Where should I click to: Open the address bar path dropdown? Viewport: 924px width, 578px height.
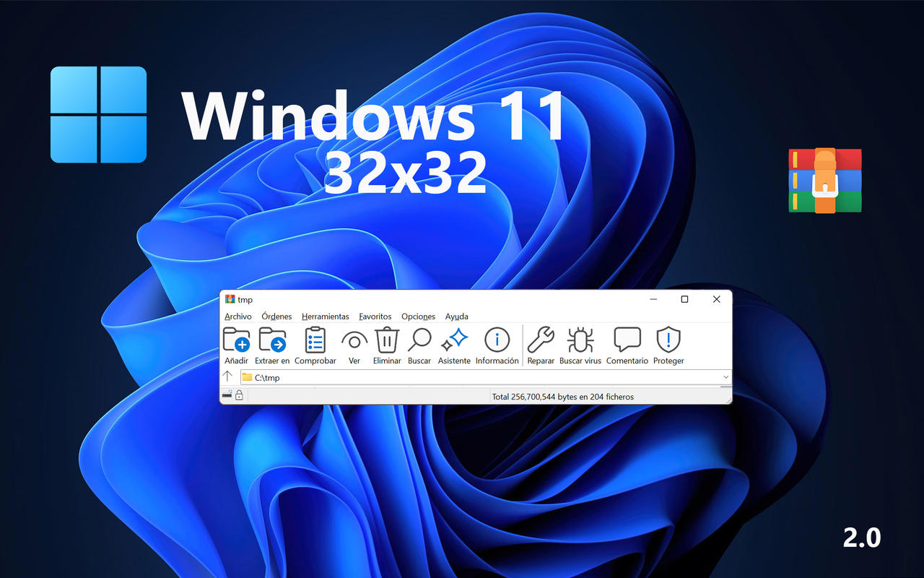pyautogui.click(x=726, y=376)
